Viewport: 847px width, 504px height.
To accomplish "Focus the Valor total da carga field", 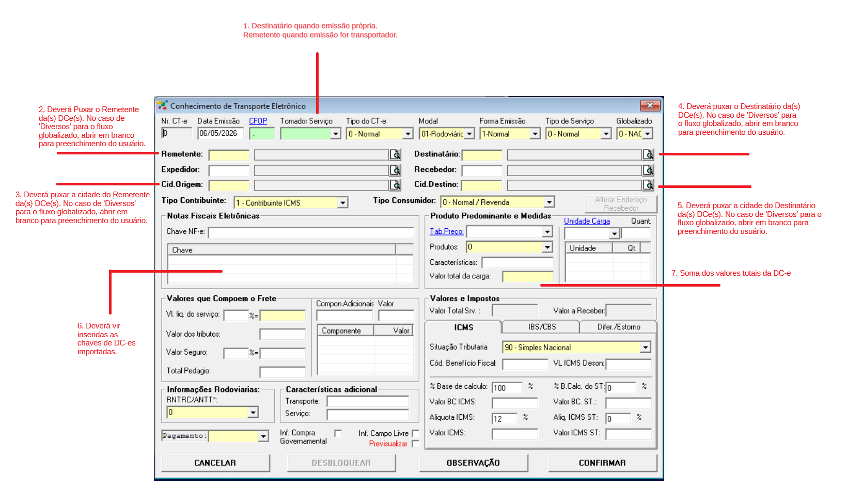I will (x=528, y=276).
